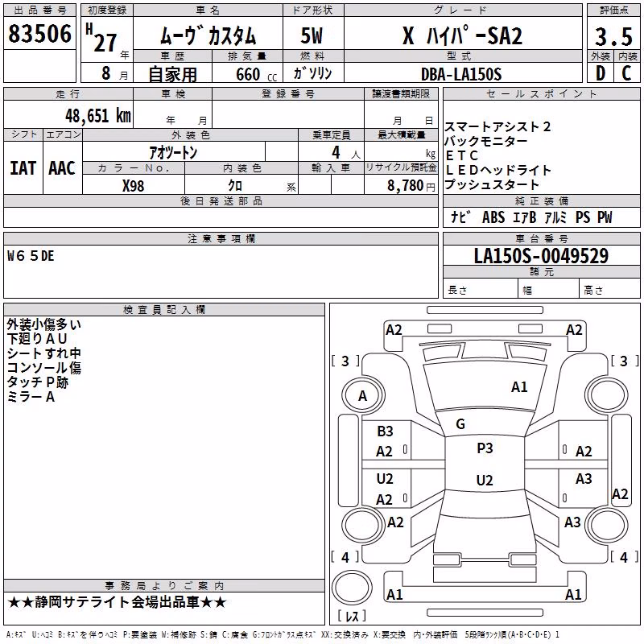Select chassis number LA150S-0049529
Screen dimensions: 644x644
541,256
